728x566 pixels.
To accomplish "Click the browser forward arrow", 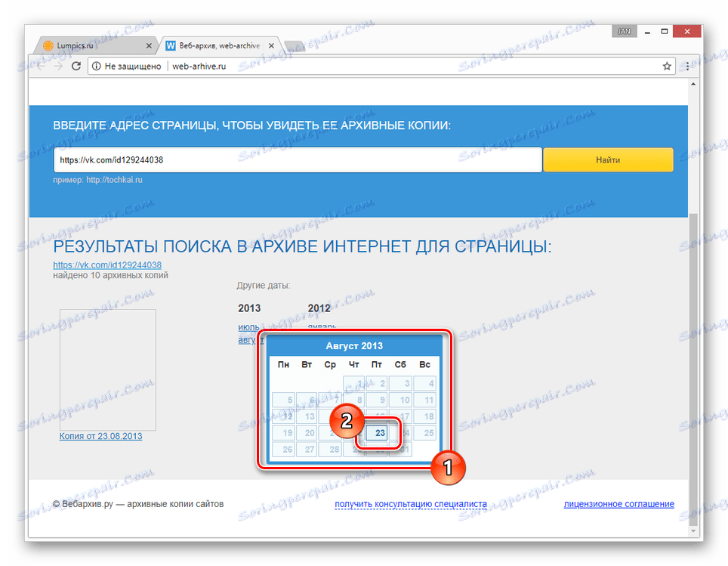I will 58,66.
